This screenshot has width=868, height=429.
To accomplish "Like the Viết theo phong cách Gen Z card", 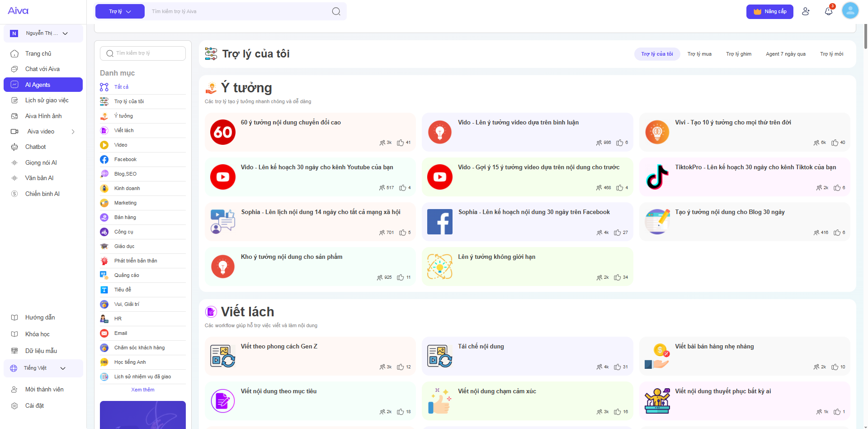I will [400, 367].
